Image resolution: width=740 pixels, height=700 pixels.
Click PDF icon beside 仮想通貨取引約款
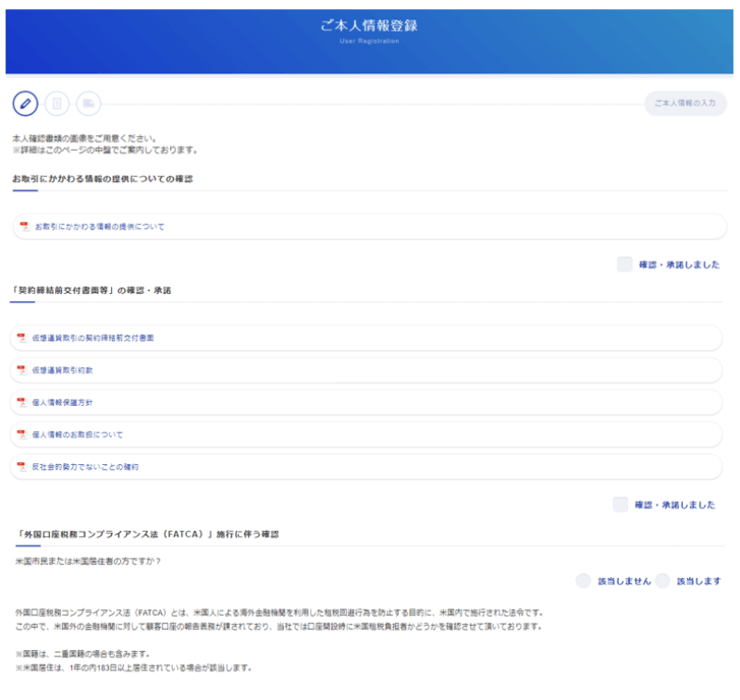(21, 370)
